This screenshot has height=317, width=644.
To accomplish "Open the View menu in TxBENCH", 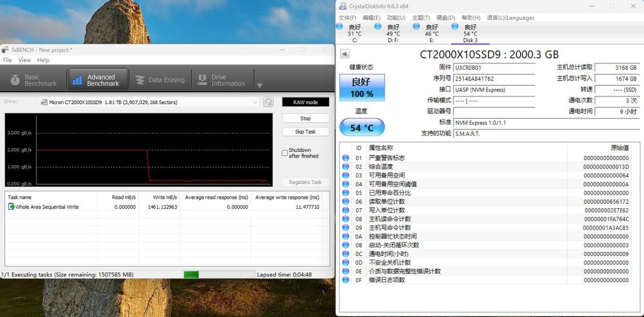I will coord(25,60).
